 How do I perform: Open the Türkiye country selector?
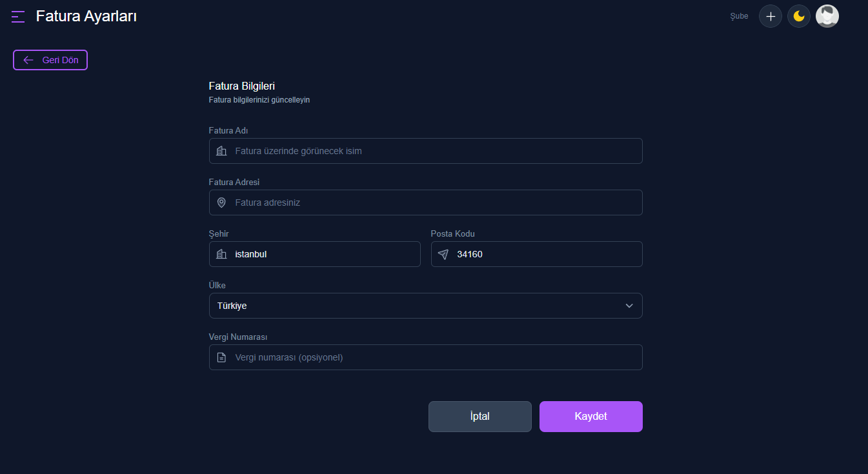point(426,306)
